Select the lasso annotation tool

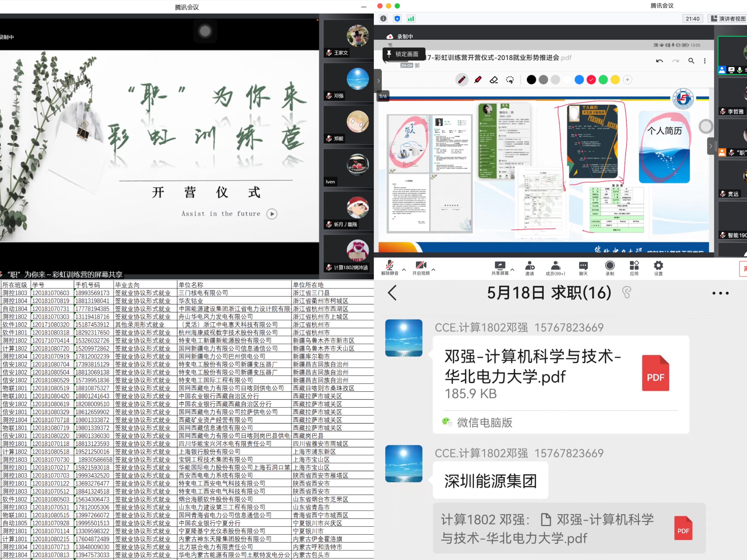[x=510, y=80]
